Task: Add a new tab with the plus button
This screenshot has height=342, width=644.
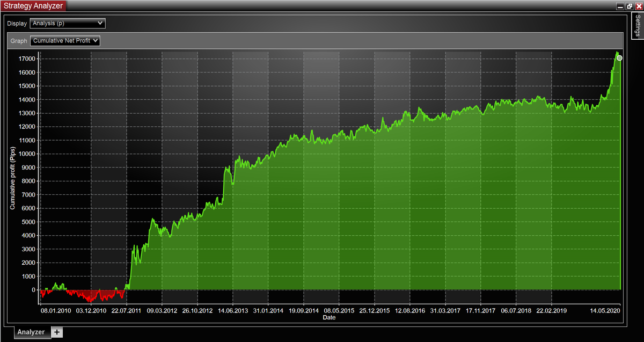Action: pyautogui.click(x=57, y=332)
